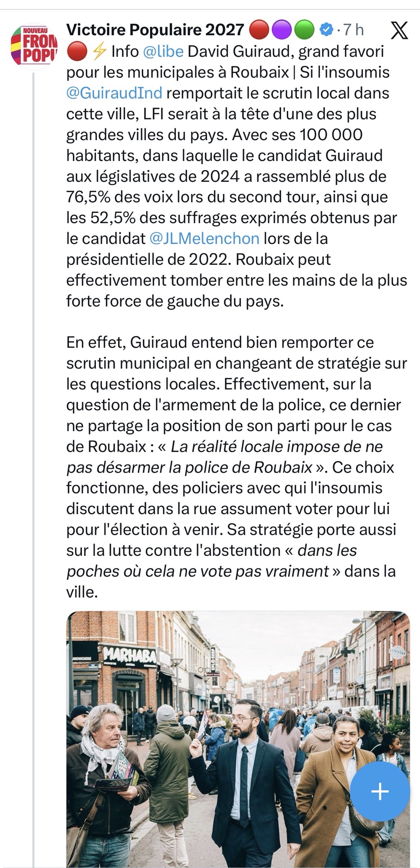Tap the blue plus compose button
This screenshot has width=420, height=868.
(380, 791)
